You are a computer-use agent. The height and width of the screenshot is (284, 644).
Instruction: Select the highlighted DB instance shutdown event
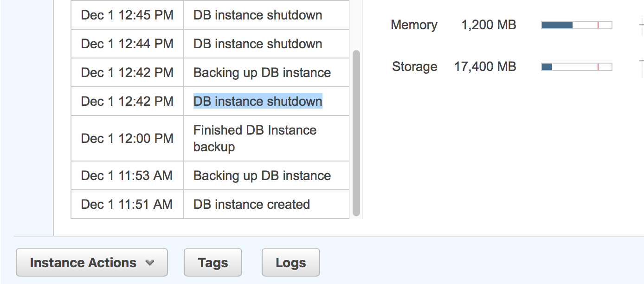point(258,101)
